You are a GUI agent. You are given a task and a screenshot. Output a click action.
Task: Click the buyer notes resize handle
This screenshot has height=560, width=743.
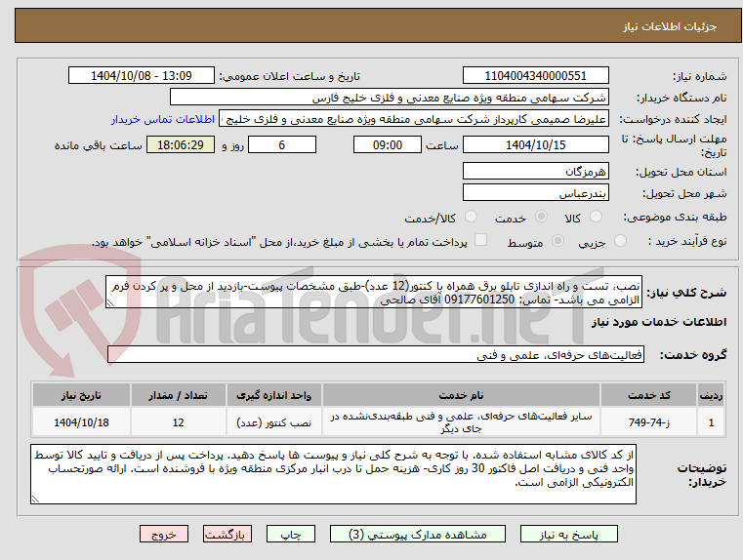point(35,499)
